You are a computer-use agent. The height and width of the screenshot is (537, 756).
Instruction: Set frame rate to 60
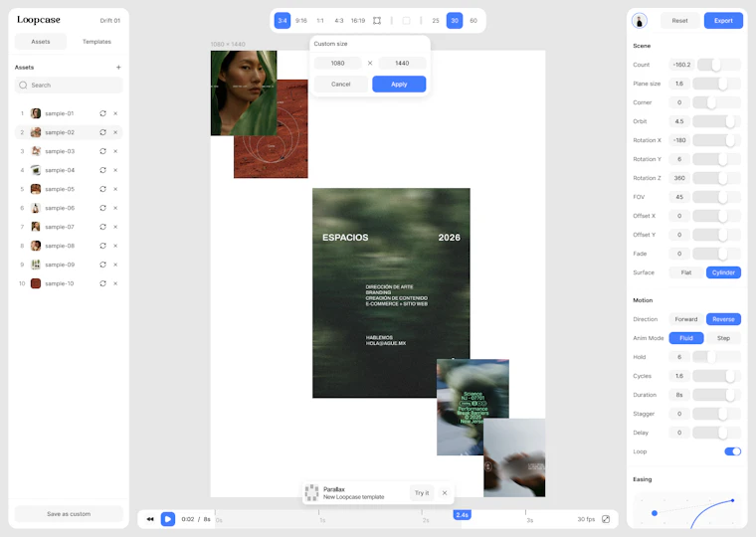(473, 20)
